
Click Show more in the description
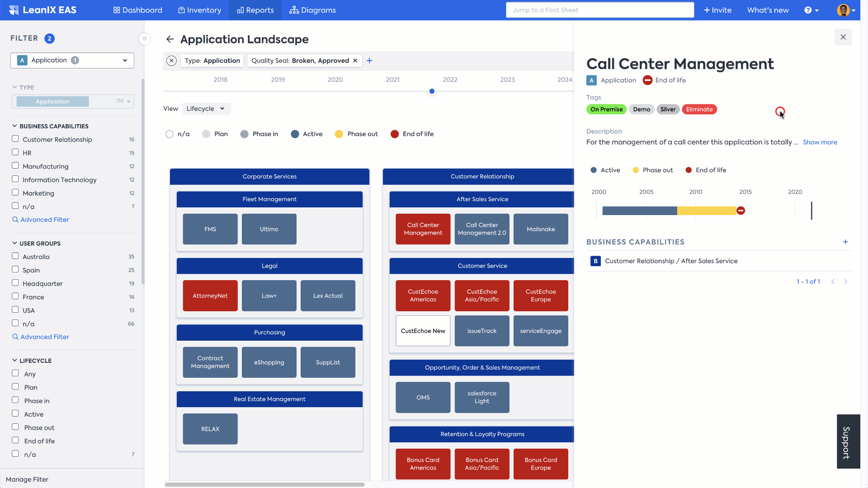[820, 142]
